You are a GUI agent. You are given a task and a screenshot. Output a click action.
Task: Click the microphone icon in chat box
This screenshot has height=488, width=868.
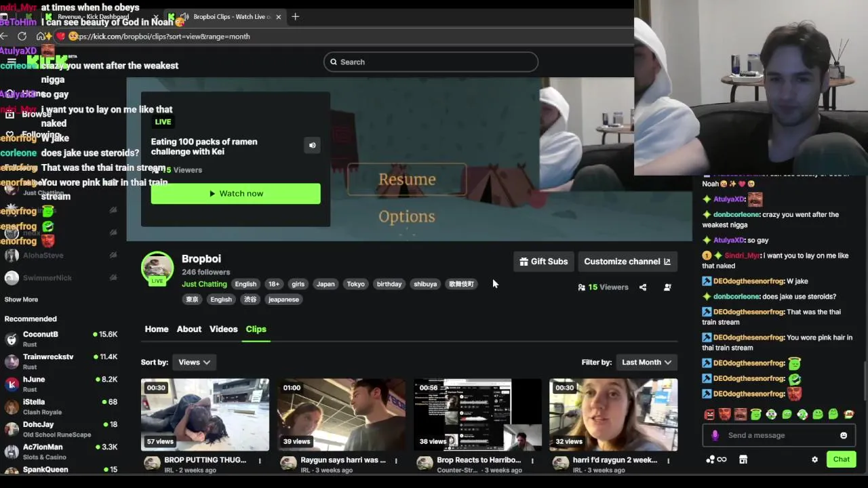click(715, 435)
